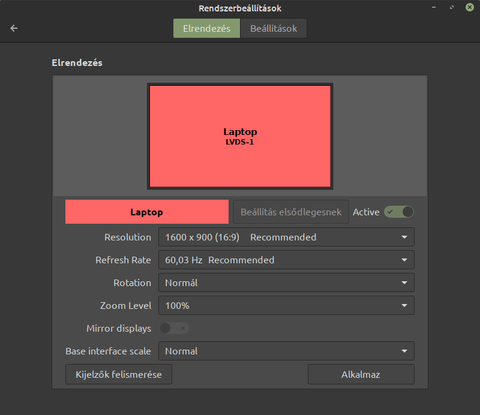The image size is (480, 415).
Task: Toggle the Active switch off
Action: pos(399,212)
